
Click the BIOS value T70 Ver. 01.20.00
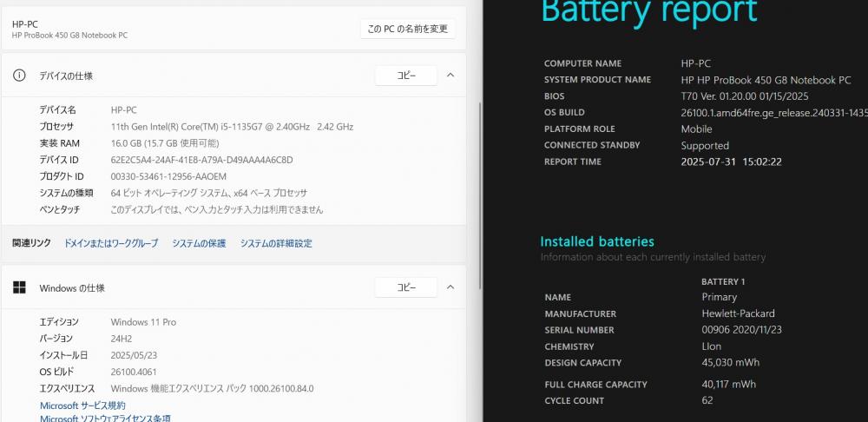click(x=745, y=96)
